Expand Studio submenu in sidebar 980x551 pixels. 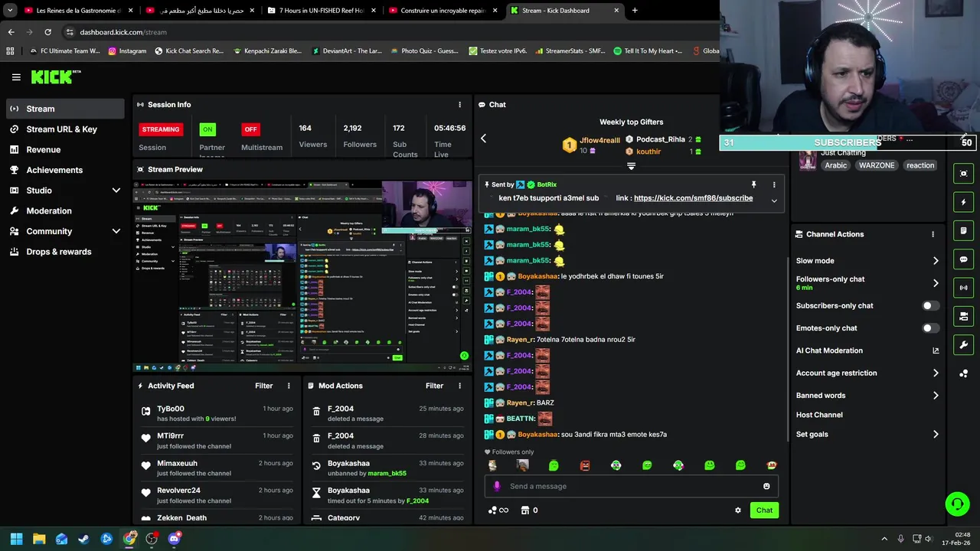click(116, 191)
